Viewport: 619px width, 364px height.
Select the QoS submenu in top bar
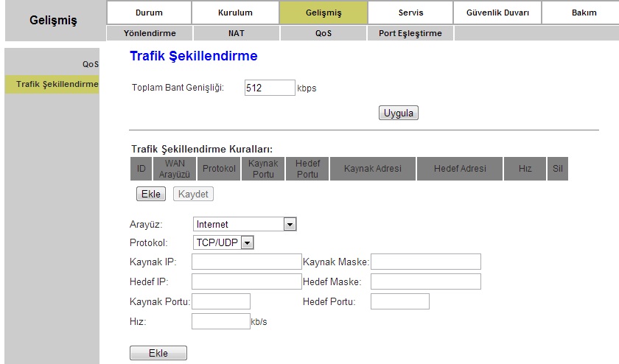pos(324,33)
